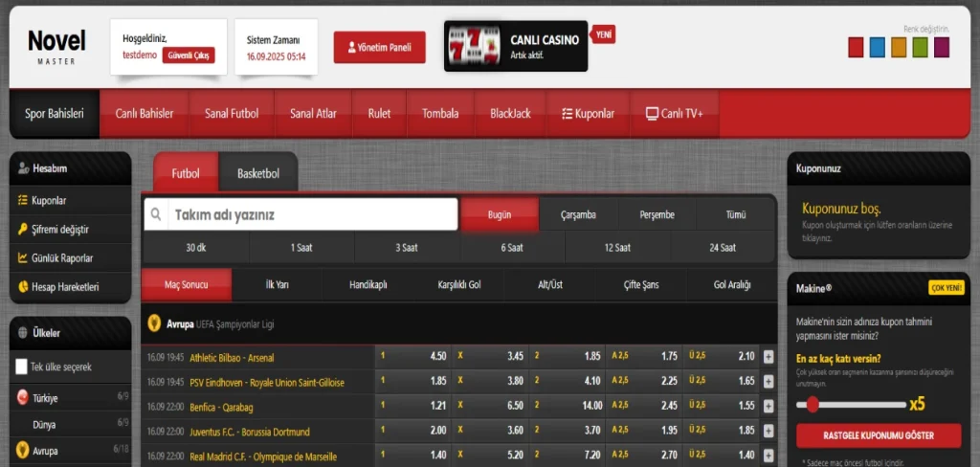Select the İlk Yarı bet type

tap(277, 285)
